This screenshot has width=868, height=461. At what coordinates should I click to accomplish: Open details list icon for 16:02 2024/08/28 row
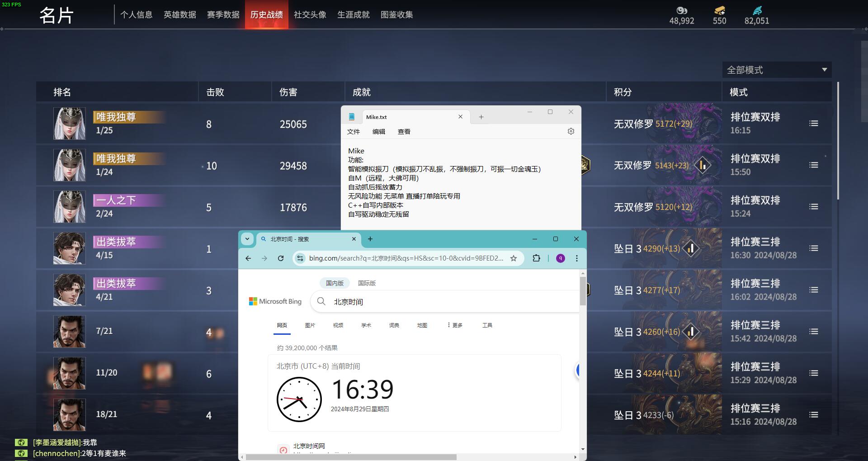814,290
